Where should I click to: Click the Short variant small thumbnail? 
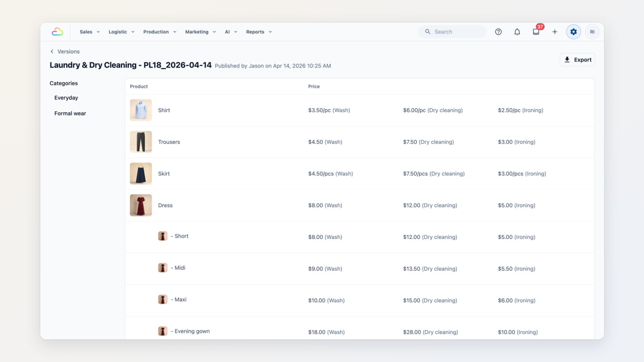[x=163, y=236]
